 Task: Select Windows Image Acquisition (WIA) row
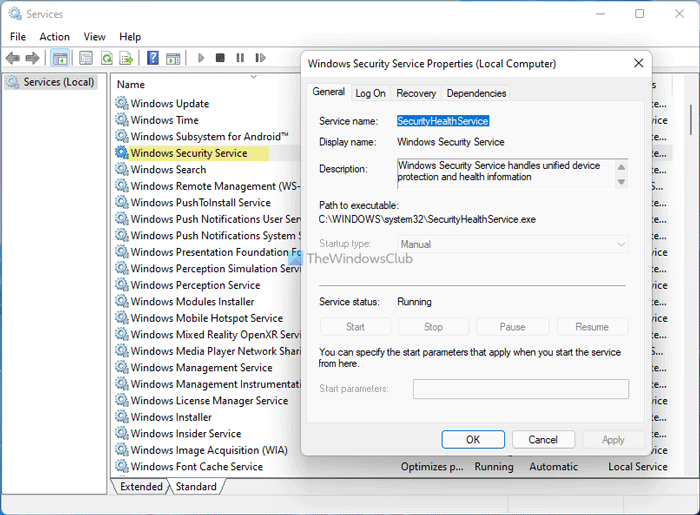tap(202, 450)
